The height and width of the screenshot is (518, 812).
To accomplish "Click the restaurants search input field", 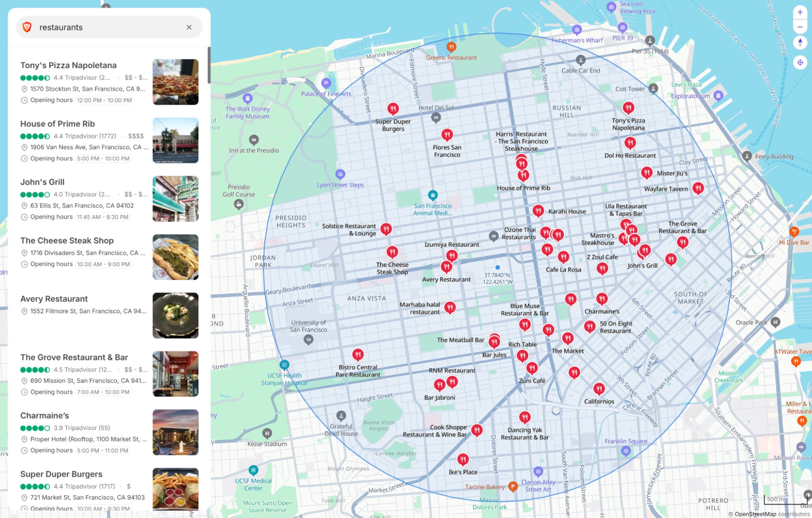I will (x=109, y=27).
